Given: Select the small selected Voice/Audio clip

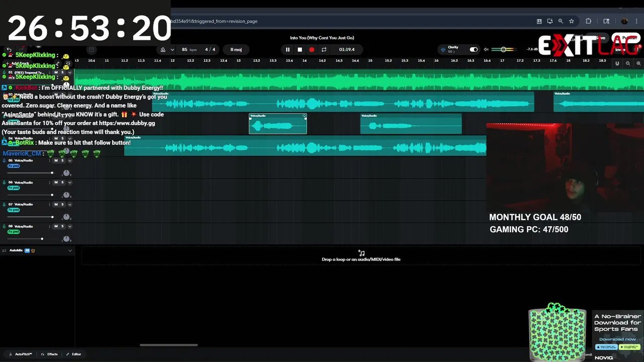Looking at the screenshot, I should (278, 124).
